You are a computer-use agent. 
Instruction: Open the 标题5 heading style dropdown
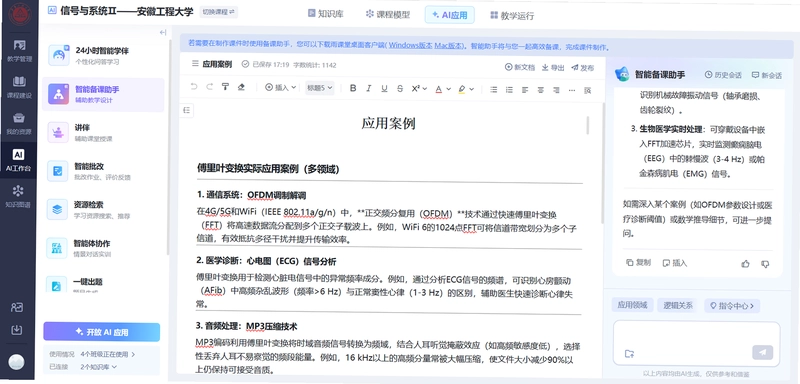[319, 88]
